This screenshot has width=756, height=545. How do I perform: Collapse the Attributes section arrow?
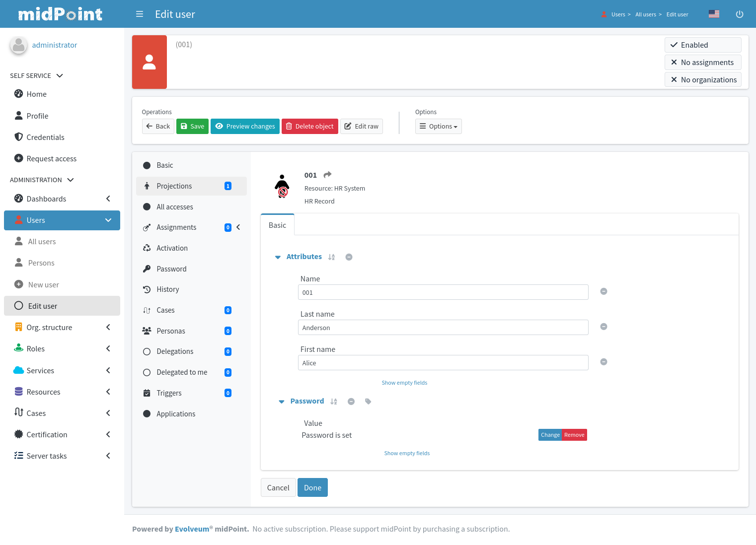[278, 257]
